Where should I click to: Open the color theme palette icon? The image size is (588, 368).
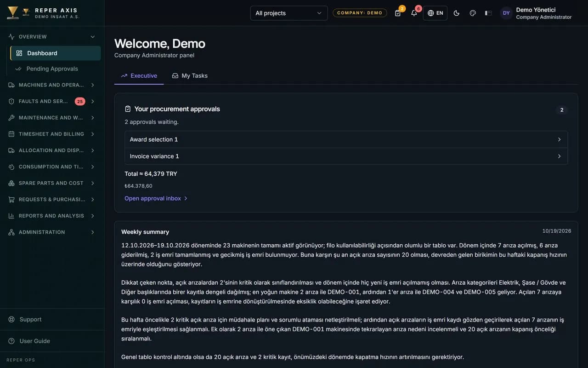[x=473, y=13]
